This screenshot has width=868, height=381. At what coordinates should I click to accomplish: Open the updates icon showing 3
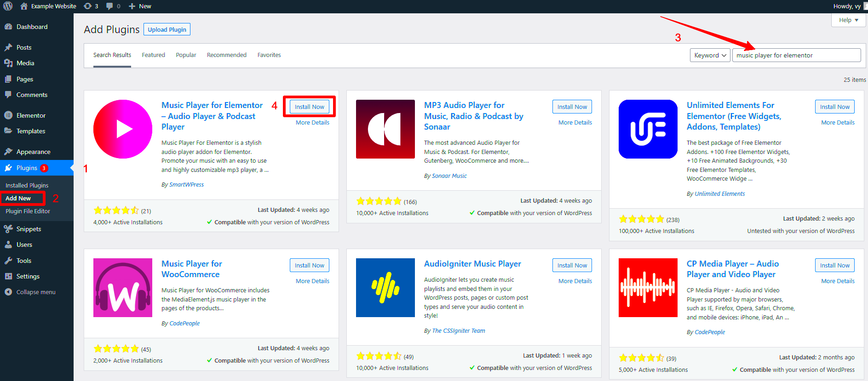click(87, 6)
